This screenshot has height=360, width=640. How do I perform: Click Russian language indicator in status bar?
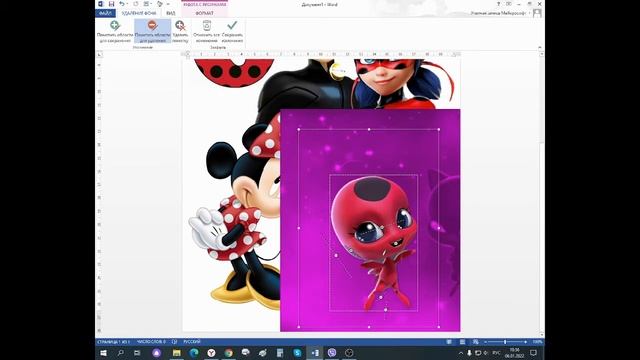pyautogui.click(x=192, y=342)
